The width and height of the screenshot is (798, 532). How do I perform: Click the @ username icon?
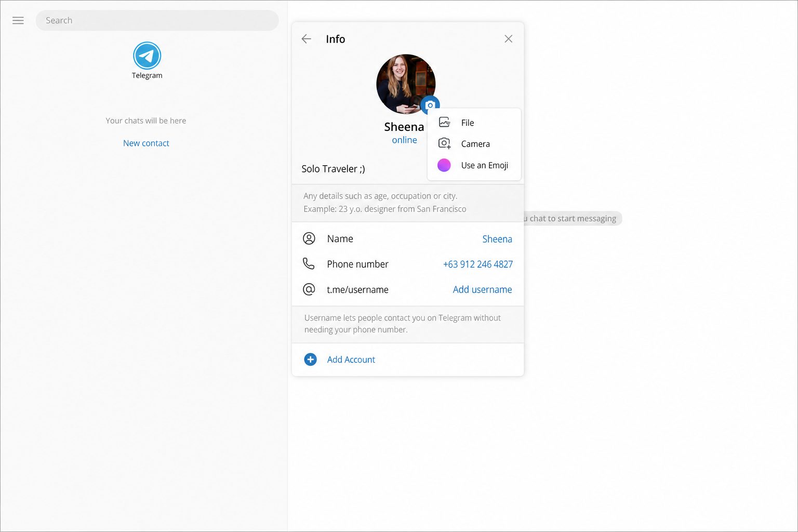coord(309,289)
